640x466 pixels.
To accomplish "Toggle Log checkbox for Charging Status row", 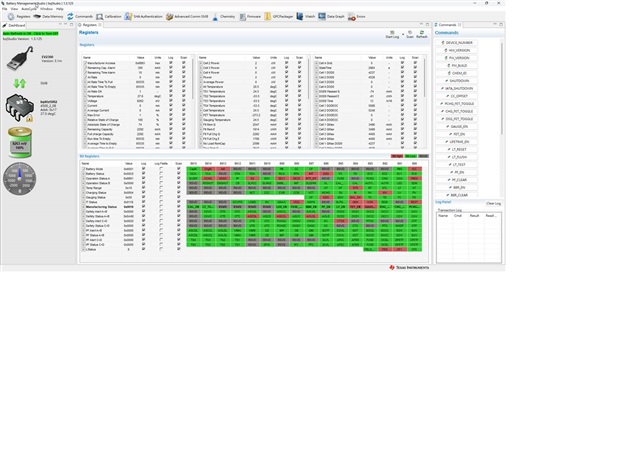I will [143, 192].
